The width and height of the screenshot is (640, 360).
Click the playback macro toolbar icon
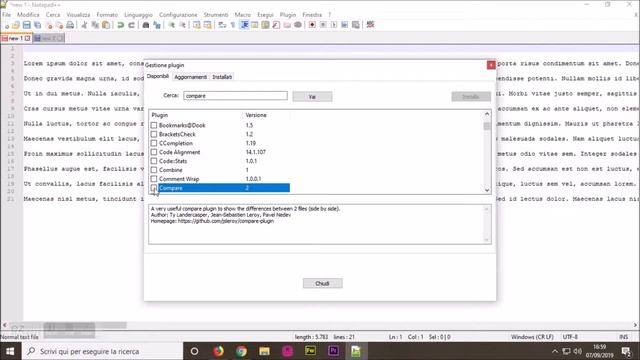334,25
